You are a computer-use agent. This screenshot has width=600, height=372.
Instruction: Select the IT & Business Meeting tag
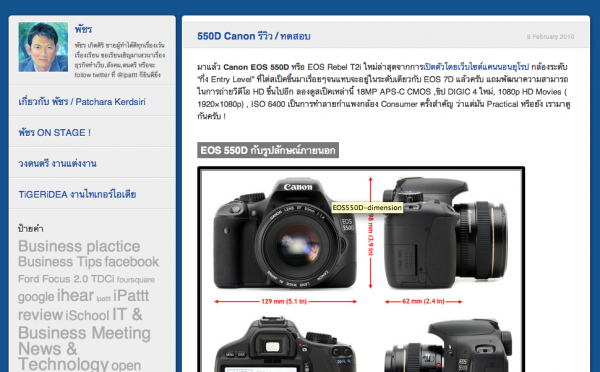coord(84,324)
